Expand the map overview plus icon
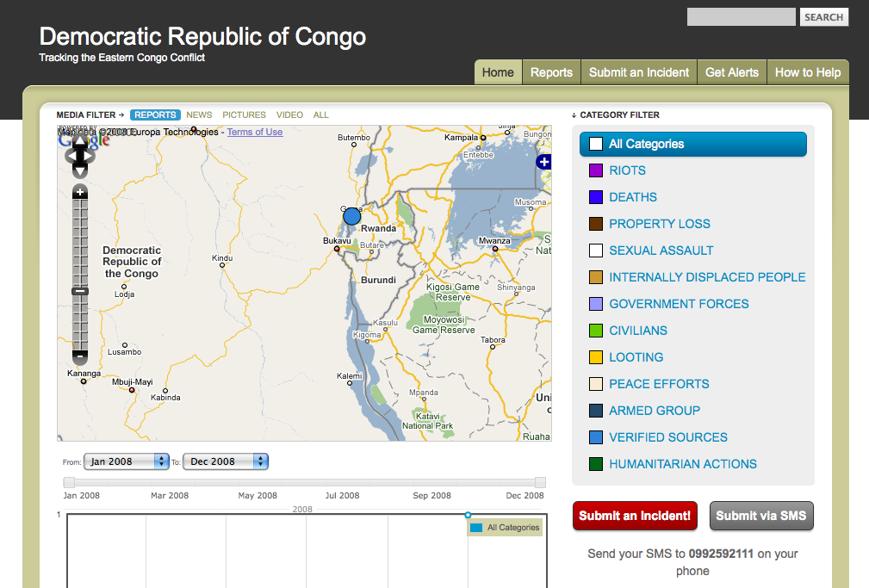 click(x=543, y=162)
